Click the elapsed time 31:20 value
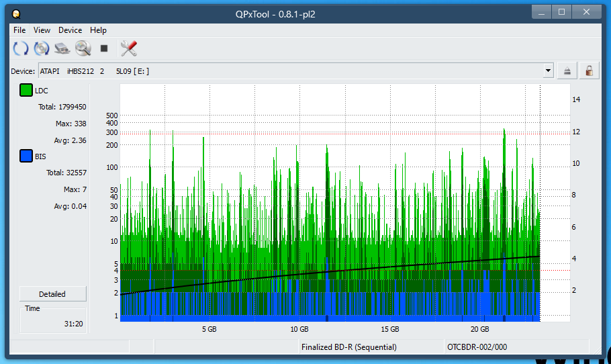The image size is (611, 364). click(x=73, y=324)
